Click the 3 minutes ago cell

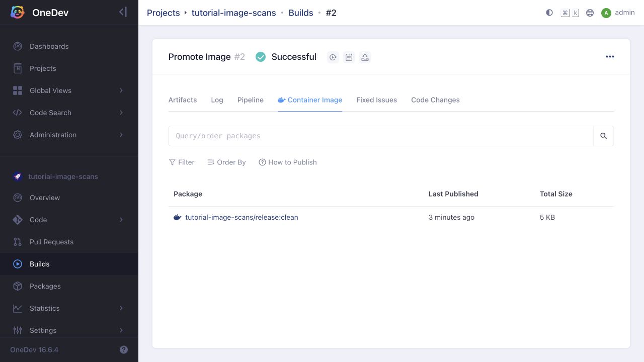click(x=451, y=217)
